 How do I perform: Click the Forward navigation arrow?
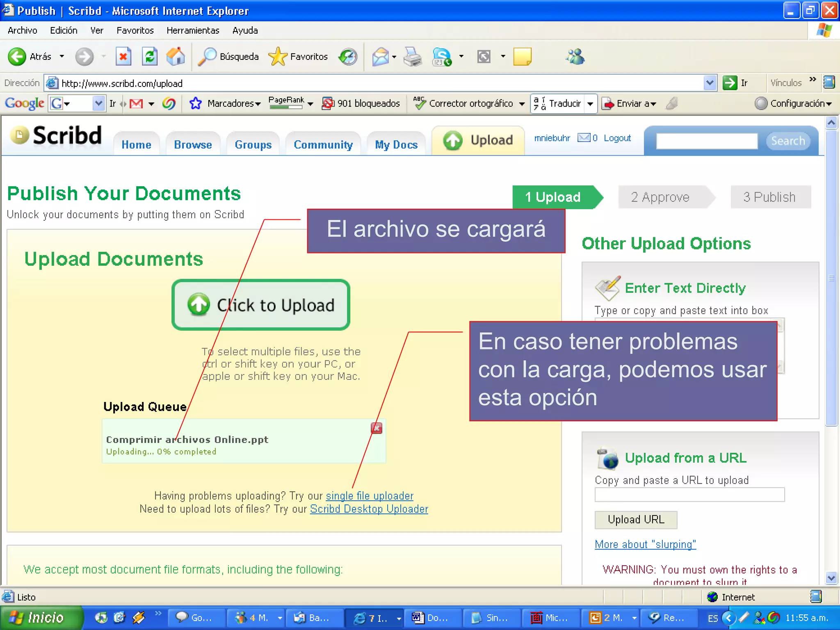pyautogui.click(x=84, y=57)
